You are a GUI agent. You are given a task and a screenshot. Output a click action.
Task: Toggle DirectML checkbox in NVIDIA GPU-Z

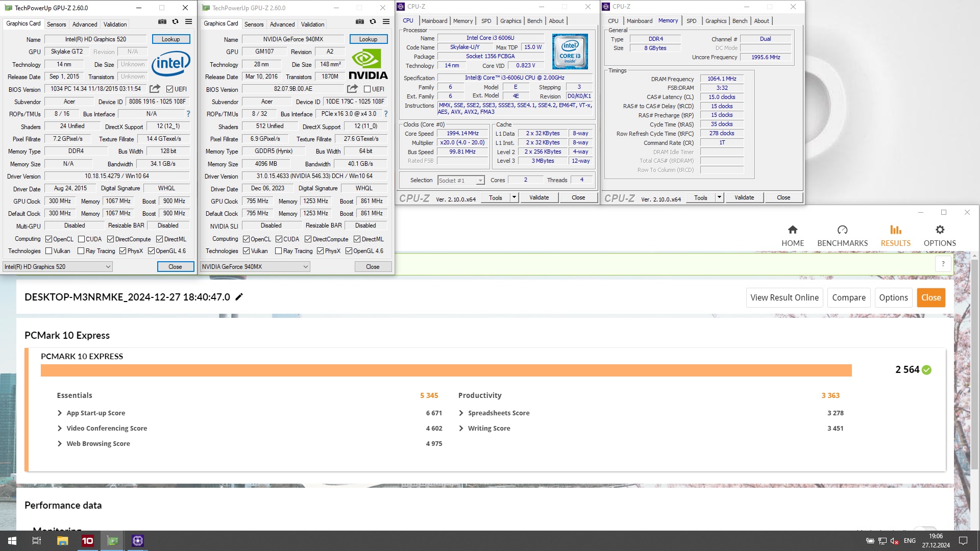pyautogui.click(x=357, y=239)
